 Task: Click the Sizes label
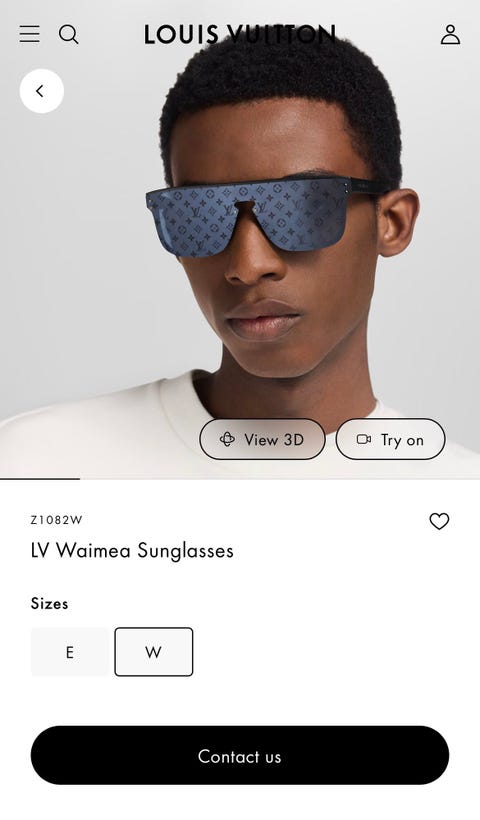(49, 603)
